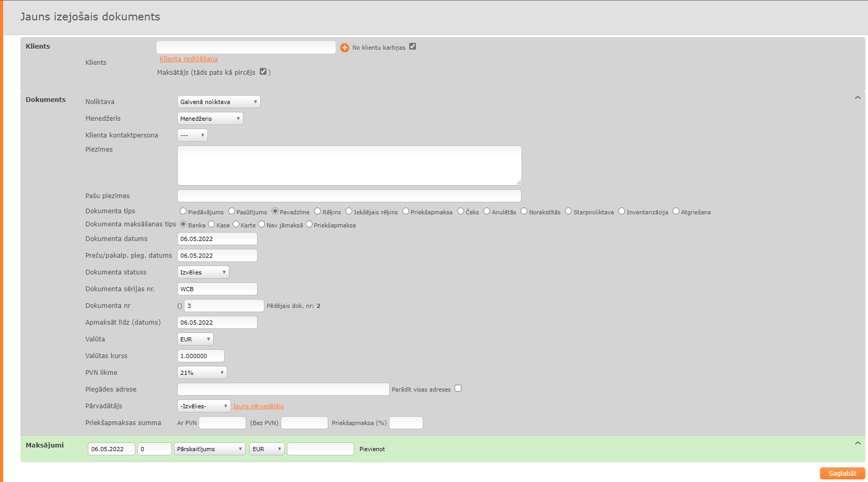Screen dimensions: 868x482
Task: Focus the Piezīmes text area
Action: (349, 165)
